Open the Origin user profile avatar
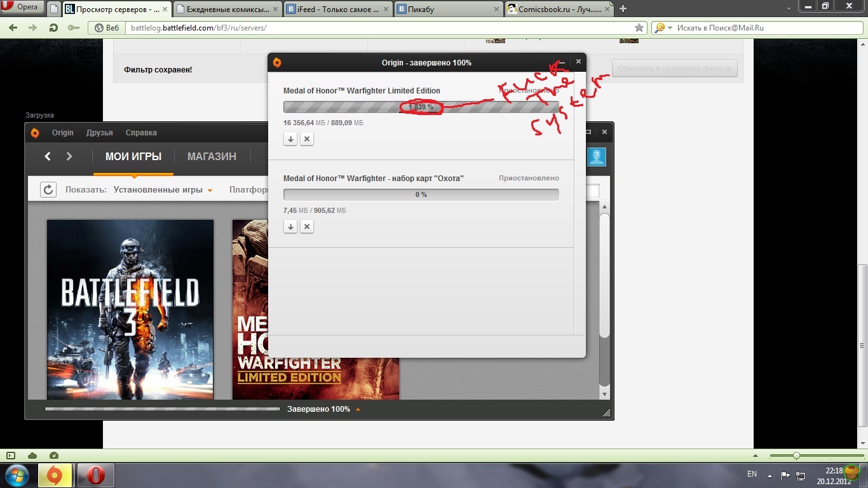868x488 pixels. coord(597,157)
